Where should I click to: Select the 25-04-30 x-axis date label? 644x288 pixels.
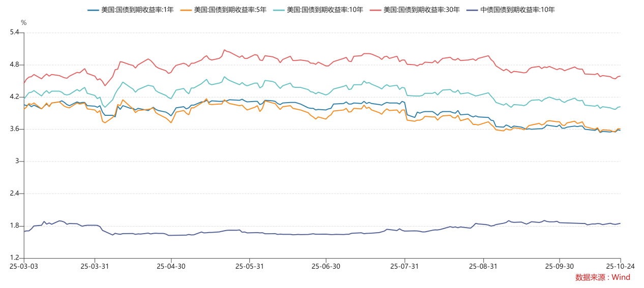[x=171, y=266]
